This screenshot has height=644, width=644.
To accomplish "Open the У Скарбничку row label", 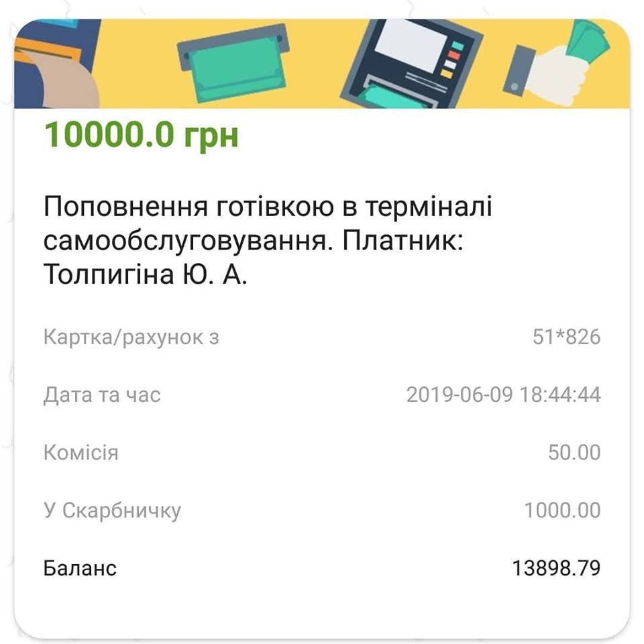I will [113, 511].
